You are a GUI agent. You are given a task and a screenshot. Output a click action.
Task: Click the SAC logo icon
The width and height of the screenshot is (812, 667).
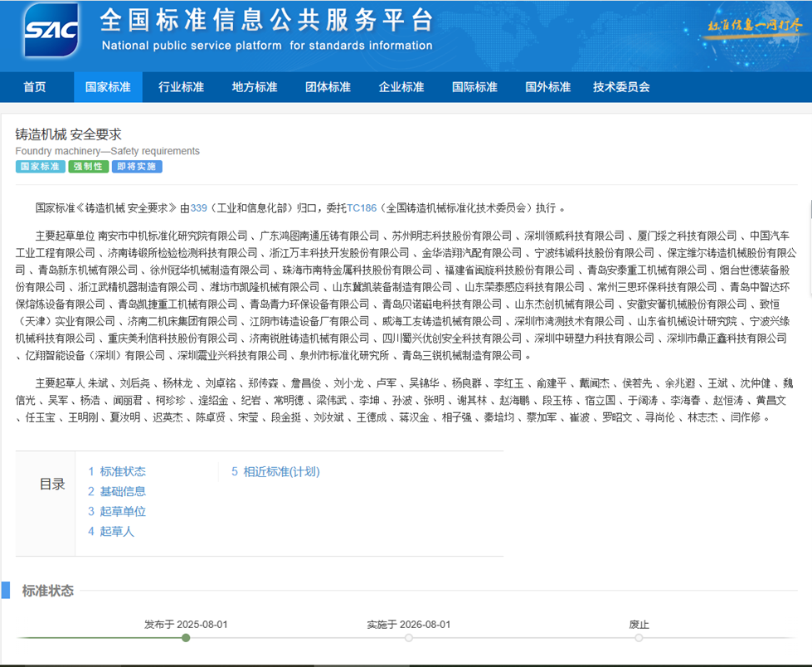(51, 31)
